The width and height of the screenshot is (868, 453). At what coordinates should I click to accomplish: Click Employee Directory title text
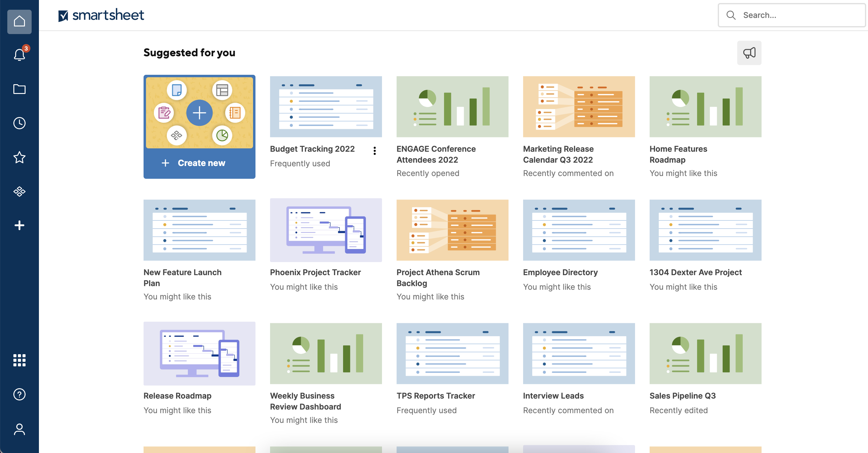point(560,272)
